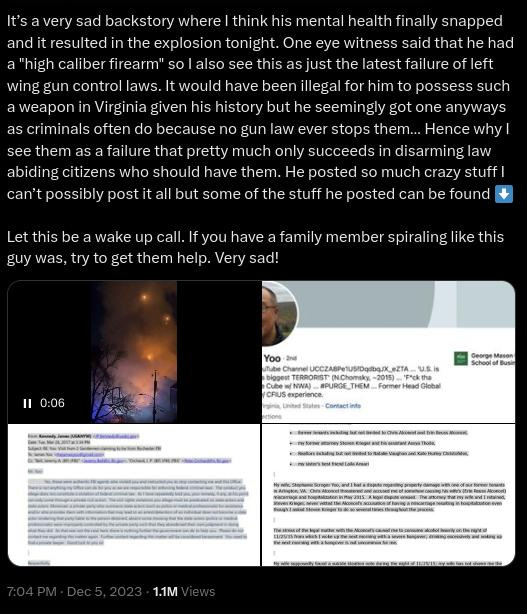527x614 pixels.
Task: Click the 7:04 PM post time
Action: [x=32, y=591]
